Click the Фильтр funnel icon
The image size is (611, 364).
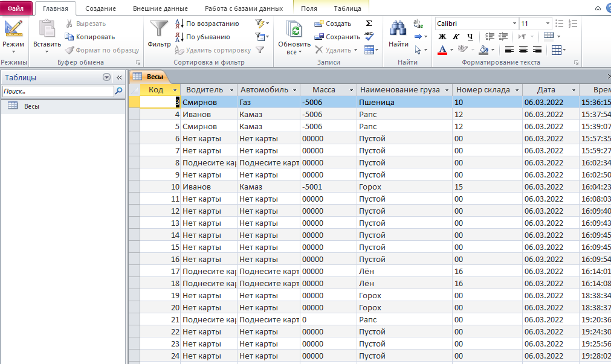pos(159,29)
